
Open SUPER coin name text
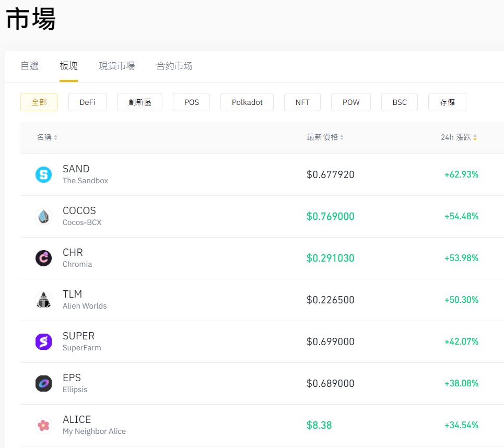[78, 336]
